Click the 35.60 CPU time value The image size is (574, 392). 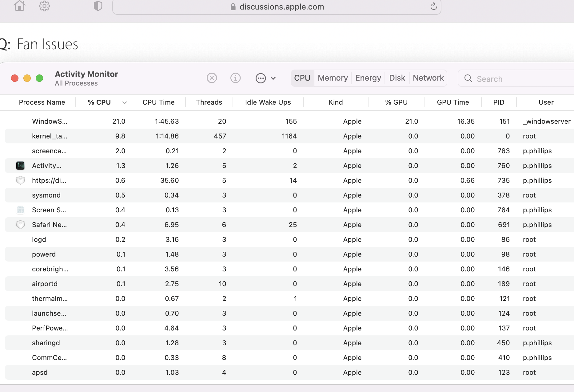tap(169, 180)
